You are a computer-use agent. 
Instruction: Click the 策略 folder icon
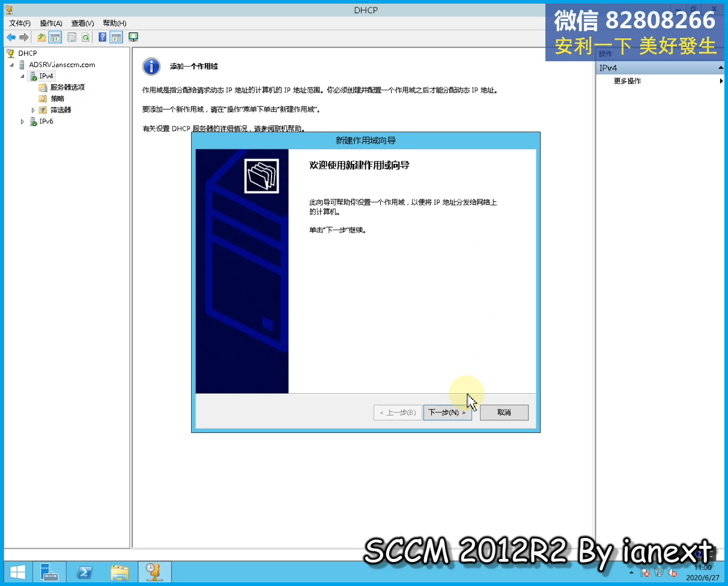click(x=43, y=98)
